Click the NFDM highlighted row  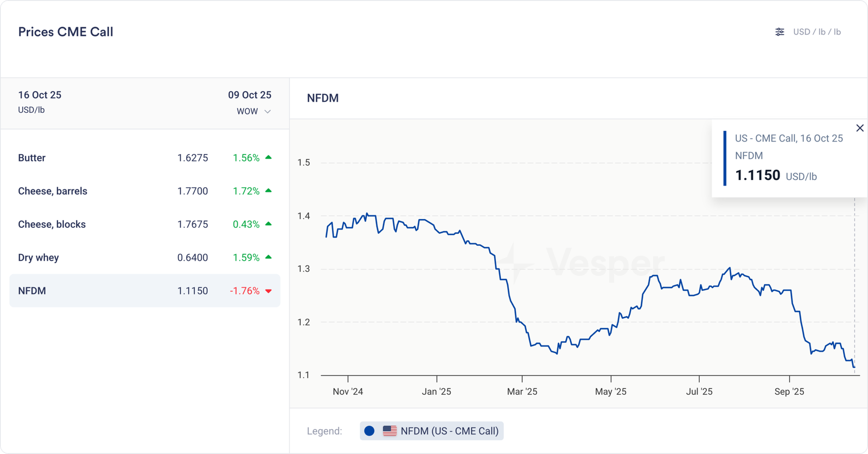click(144, 291)
